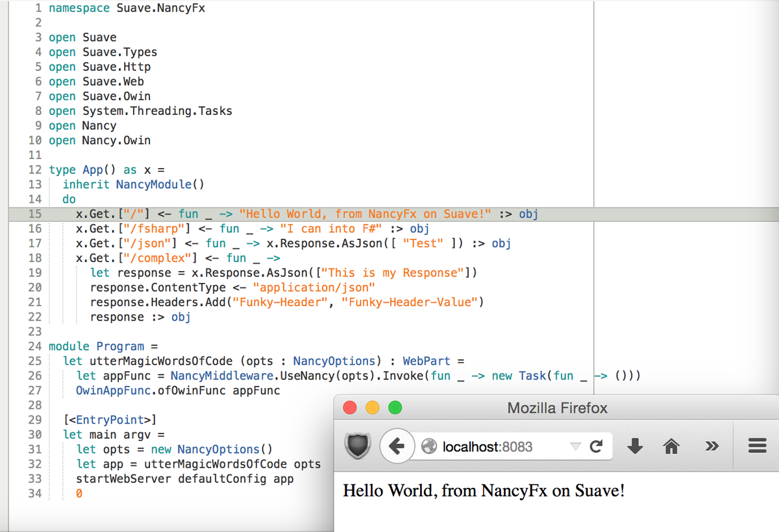The width and height of the screenshot is (779, 532).
Task: Click "/json" route string
Action: pyautogui.click(x=151, y=243)
